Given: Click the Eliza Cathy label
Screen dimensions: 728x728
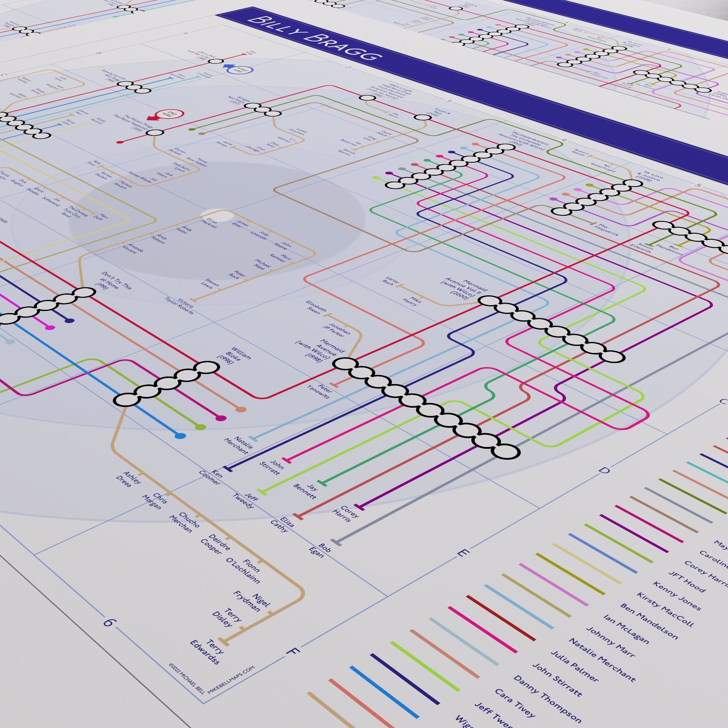Looking at the screenshot, I should 282,524.
